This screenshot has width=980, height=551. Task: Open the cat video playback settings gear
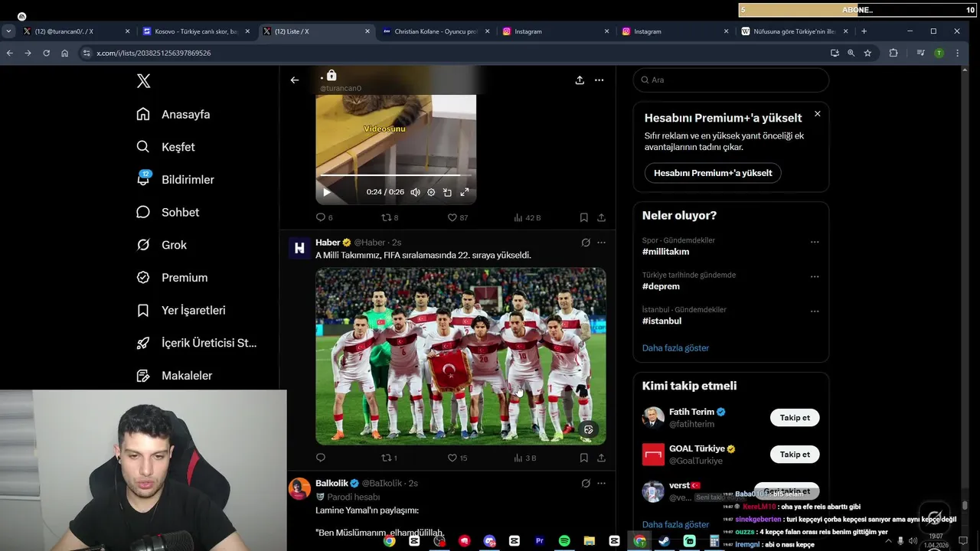(x=431, y=192)
